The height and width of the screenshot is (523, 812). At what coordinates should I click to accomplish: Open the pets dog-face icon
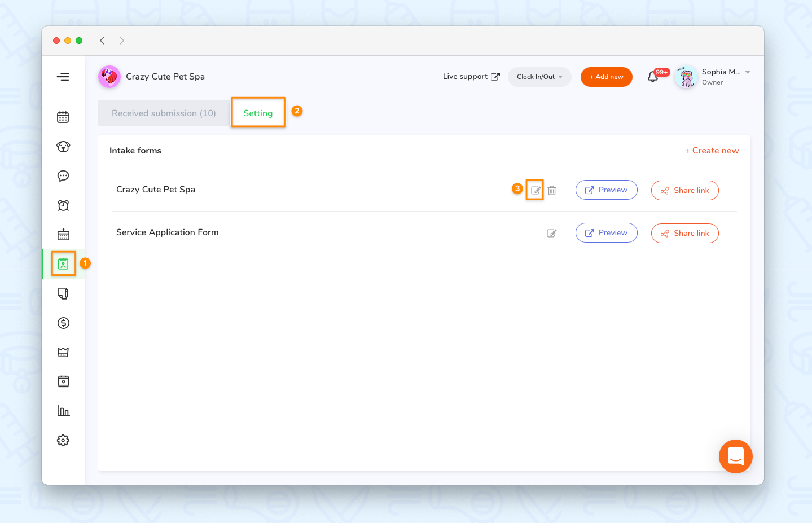(x=63, y=147)
